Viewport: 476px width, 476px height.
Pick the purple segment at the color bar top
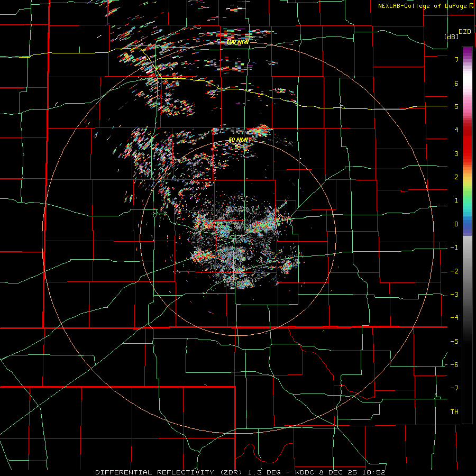467,52
